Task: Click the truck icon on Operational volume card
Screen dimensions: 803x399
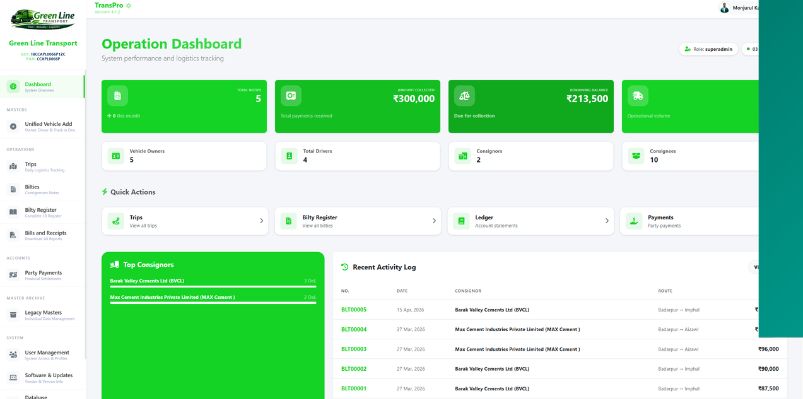Action: tap(638, 96)
